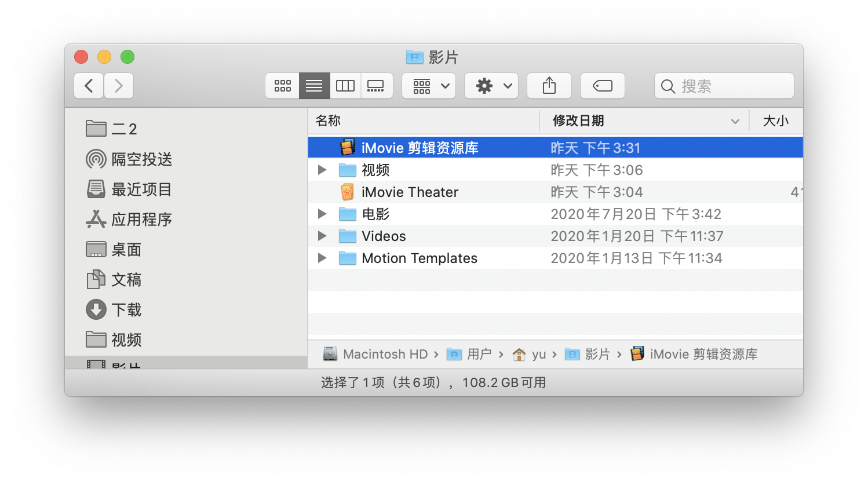Click the date 昨天 下午3:06
This screenshot has width=868, height=482.
tap(597, 170)
